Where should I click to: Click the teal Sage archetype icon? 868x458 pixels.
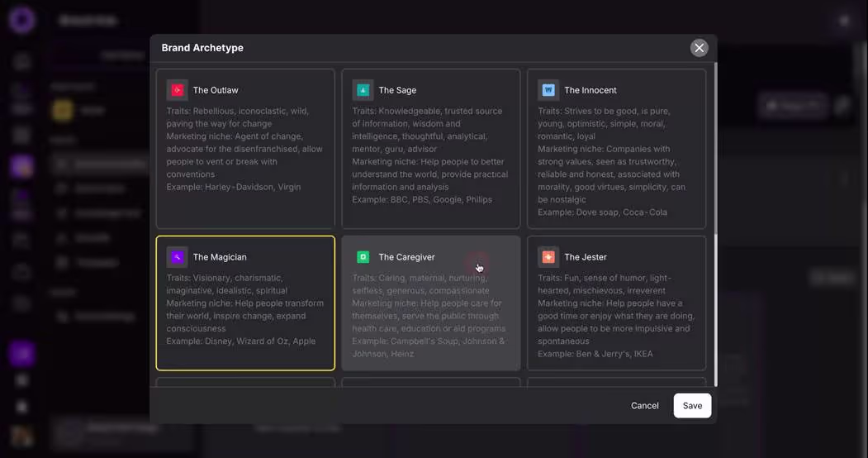363,90
